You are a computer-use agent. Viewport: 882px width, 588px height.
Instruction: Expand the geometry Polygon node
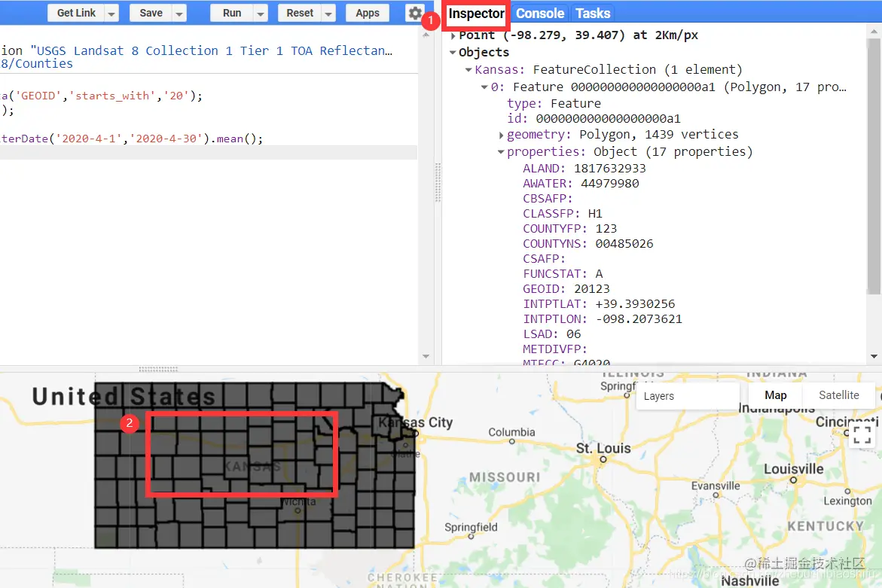pyautogui.click(x=501, y=135)
